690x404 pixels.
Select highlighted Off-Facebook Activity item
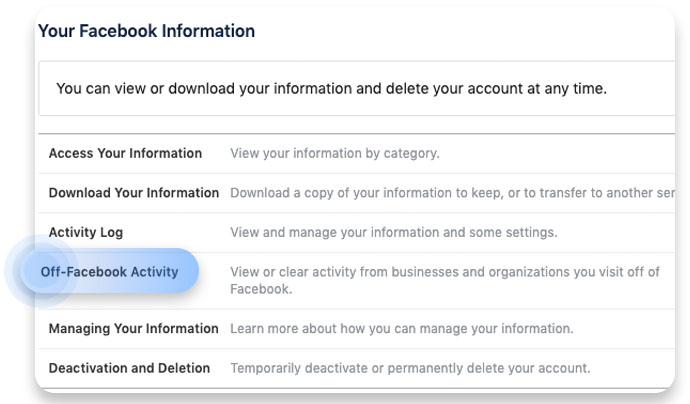(x=109, y=271)
